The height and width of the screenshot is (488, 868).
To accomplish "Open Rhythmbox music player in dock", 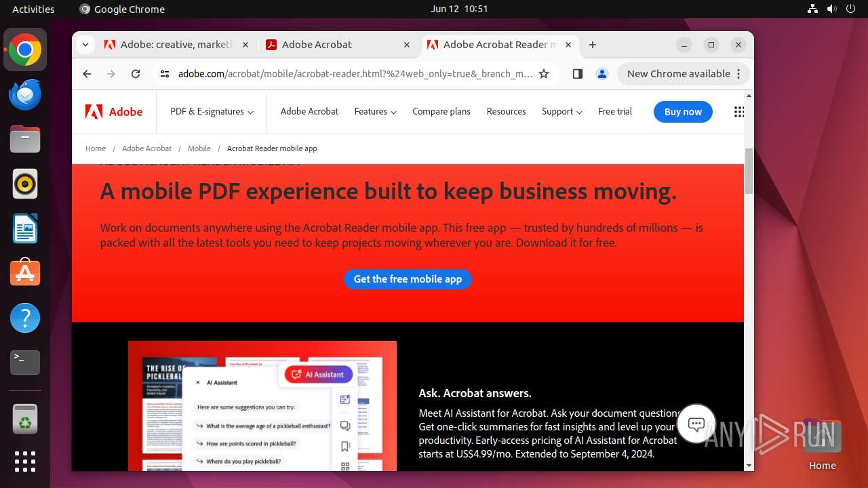I will click(x=25, y=184).
